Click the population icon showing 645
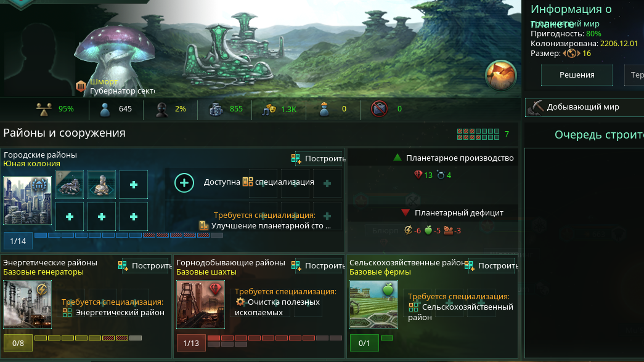The height and width of the screenshot is (362, 644). point(105,109)
